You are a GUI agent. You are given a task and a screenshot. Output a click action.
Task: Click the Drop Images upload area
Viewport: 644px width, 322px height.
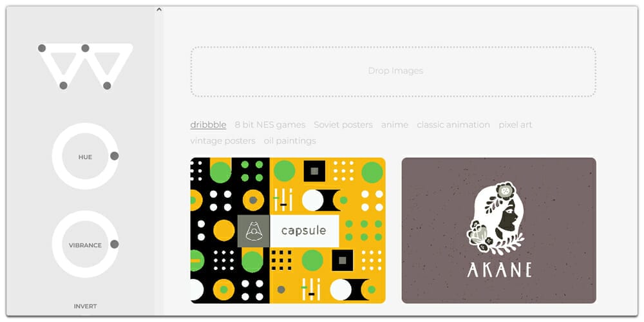tap(393, 71)
